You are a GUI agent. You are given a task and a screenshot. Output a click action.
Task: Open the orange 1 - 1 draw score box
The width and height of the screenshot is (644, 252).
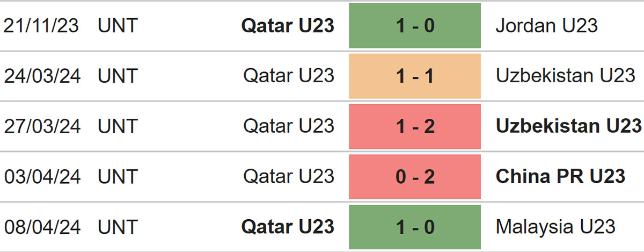click(415, 76)
